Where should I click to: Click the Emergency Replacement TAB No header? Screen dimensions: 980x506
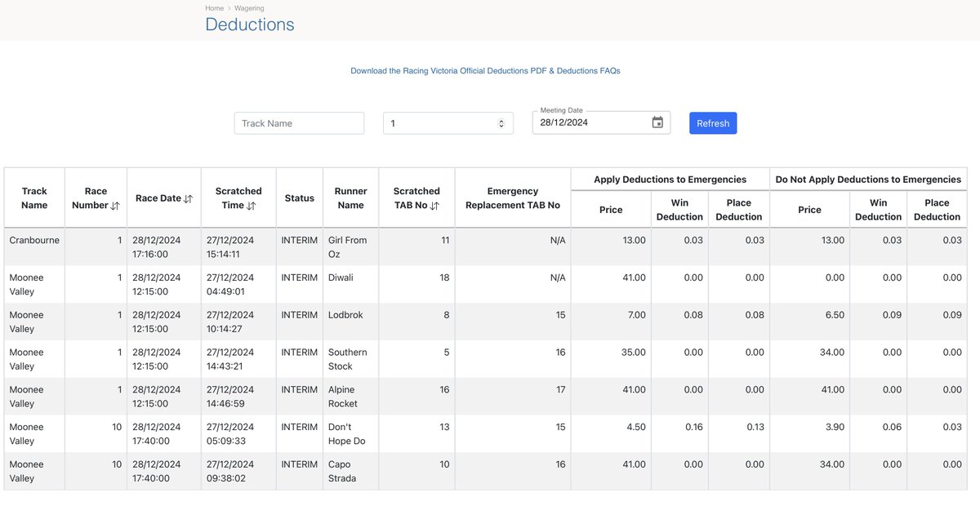coord(513,198)
